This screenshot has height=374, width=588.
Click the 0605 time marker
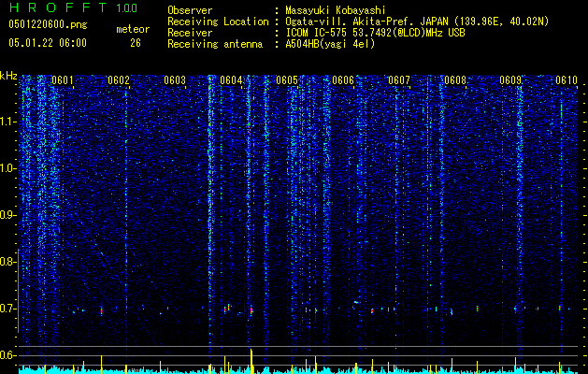pos(287,80)
